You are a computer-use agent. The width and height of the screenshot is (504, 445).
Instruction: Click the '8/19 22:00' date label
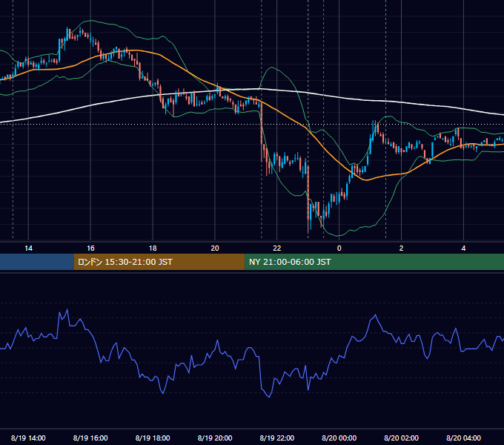click(276, 438)
